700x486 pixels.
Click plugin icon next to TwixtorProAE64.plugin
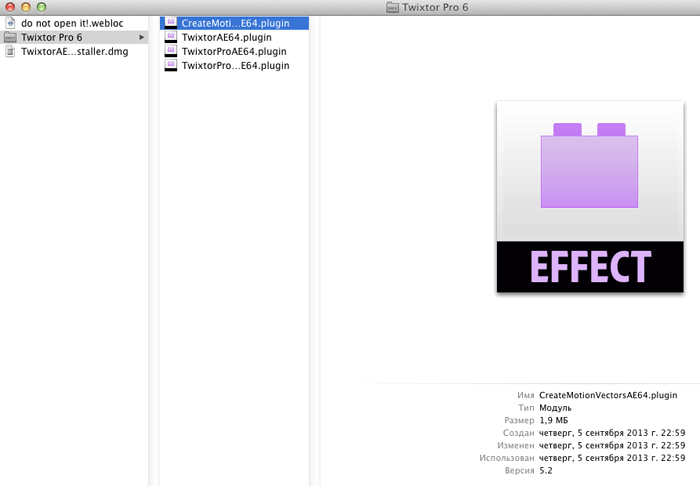click(x=171, y=51)
